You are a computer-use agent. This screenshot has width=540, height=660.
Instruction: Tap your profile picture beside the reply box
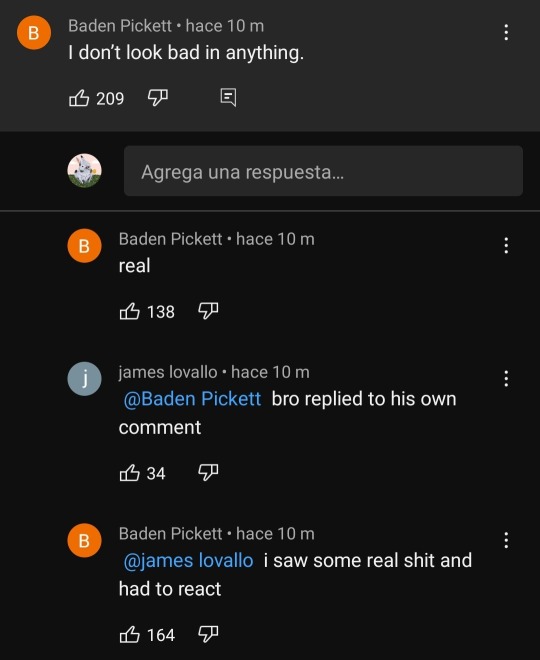[84, 170]
